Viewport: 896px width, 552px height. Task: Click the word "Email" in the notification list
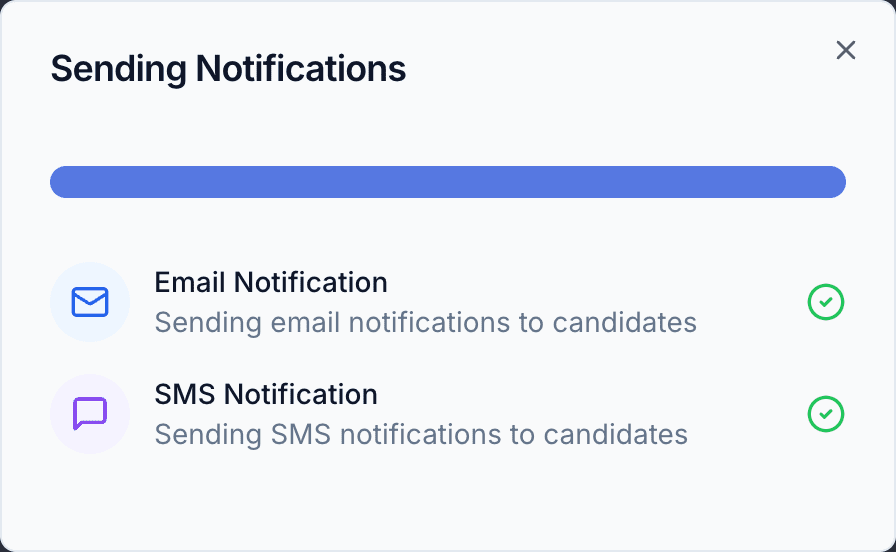(x=190, y=282)
